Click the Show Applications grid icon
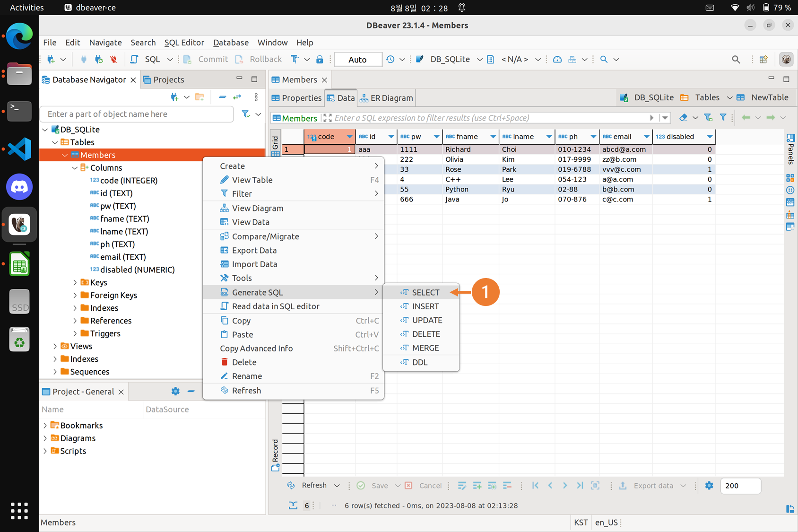Viewport: 798px width, 532px height. point(19,511)
